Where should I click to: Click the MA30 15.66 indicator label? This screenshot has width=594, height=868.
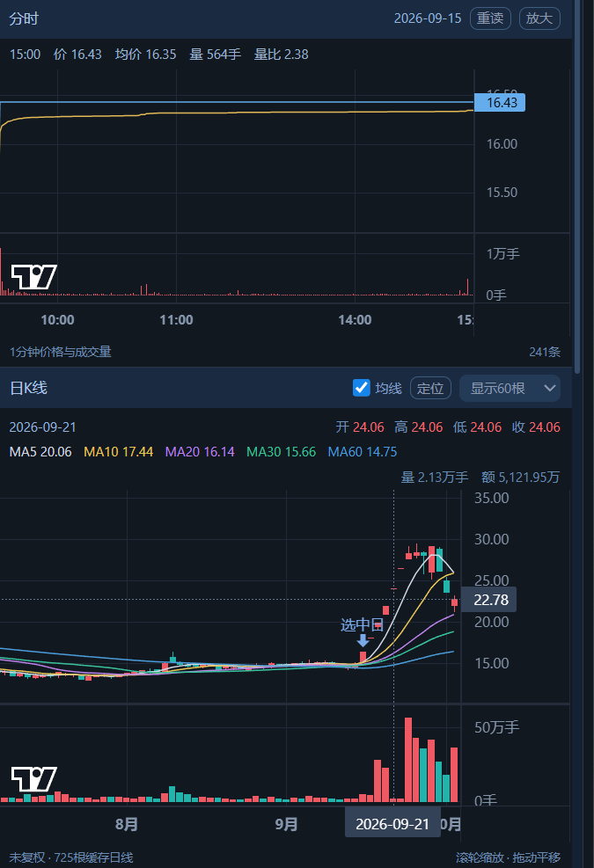click(281, 452)
